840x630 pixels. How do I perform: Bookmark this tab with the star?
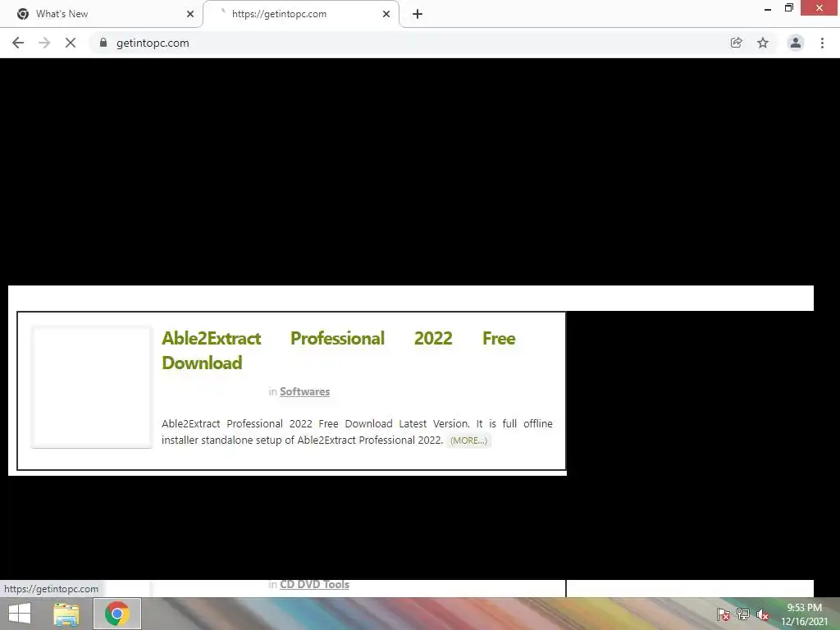763,43
